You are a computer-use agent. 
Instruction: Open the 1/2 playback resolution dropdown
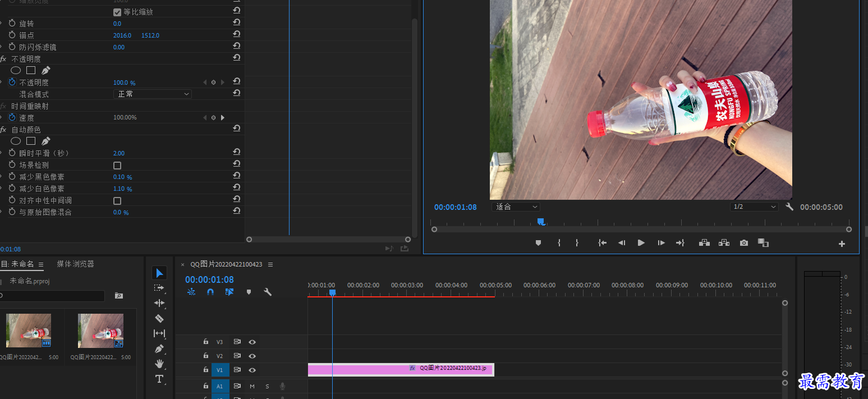point(754,207)
